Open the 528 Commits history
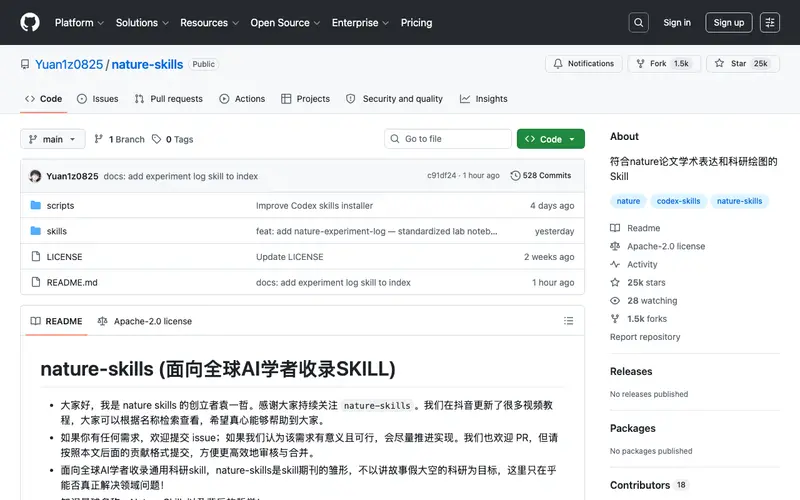Viewport: 800px width, 500px height. pos(540,176)
